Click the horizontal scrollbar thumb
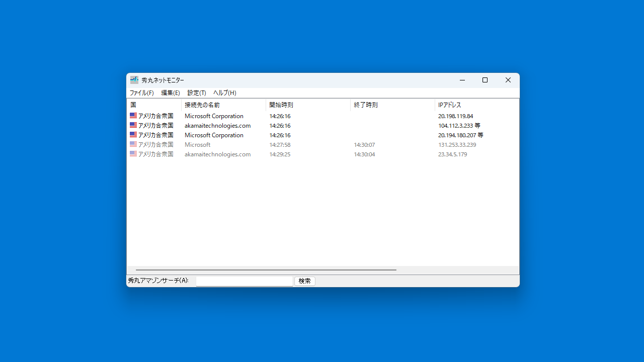Screen dimensions: 644x362 click(x=266, y=270)
